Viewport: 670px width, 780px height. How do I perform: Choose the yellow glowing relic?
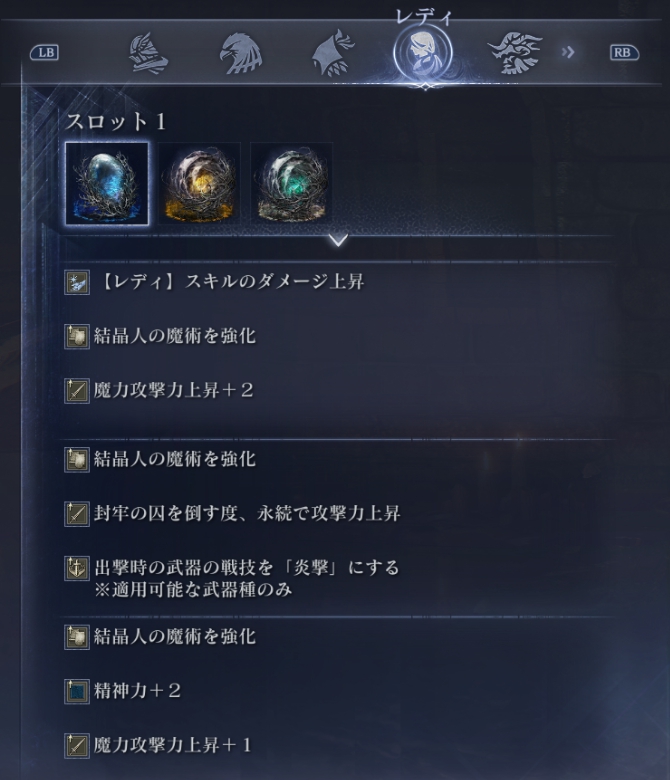(199, 184)
